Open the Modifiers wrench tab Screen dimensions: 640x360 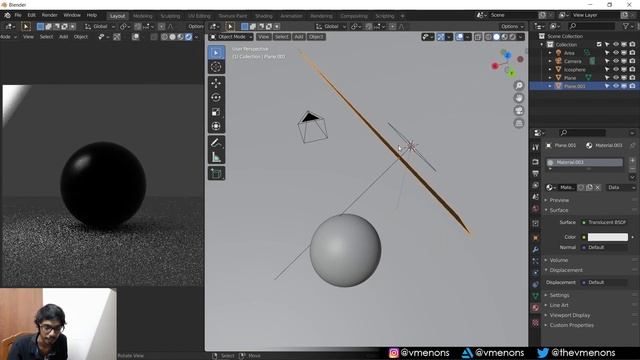(x=536, y=249)
